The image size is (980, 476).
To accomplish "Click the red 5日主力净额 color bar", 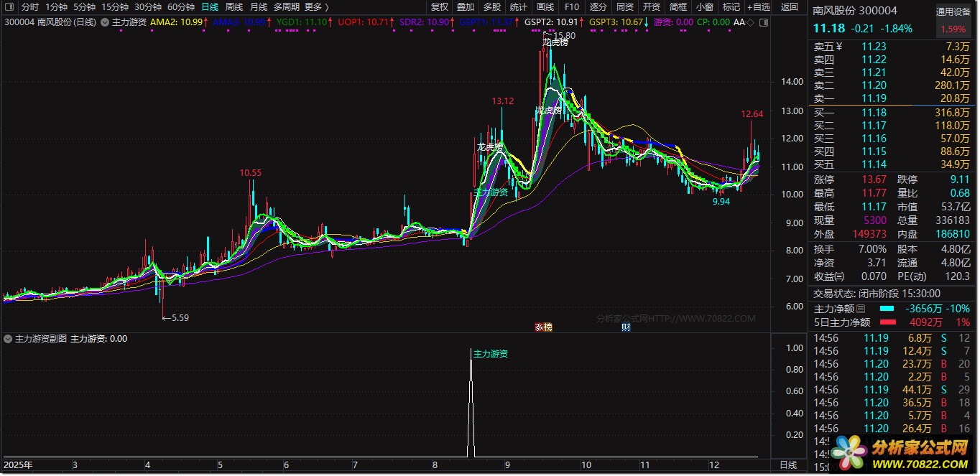I will [x=887, y=323].
